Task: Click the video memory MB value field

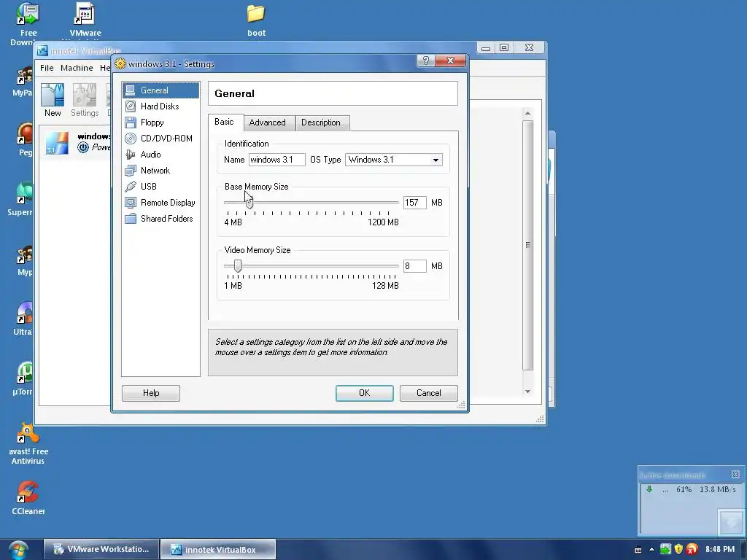Action: (414, 265)
